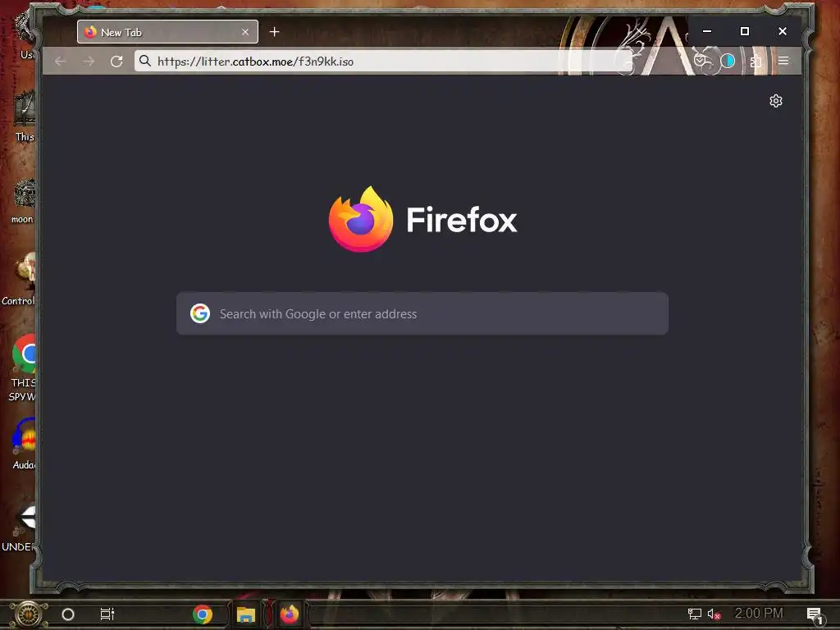The height and width of the screenshot is (630, 840).
Task: Reload the current page
Action: pos(116,61)
